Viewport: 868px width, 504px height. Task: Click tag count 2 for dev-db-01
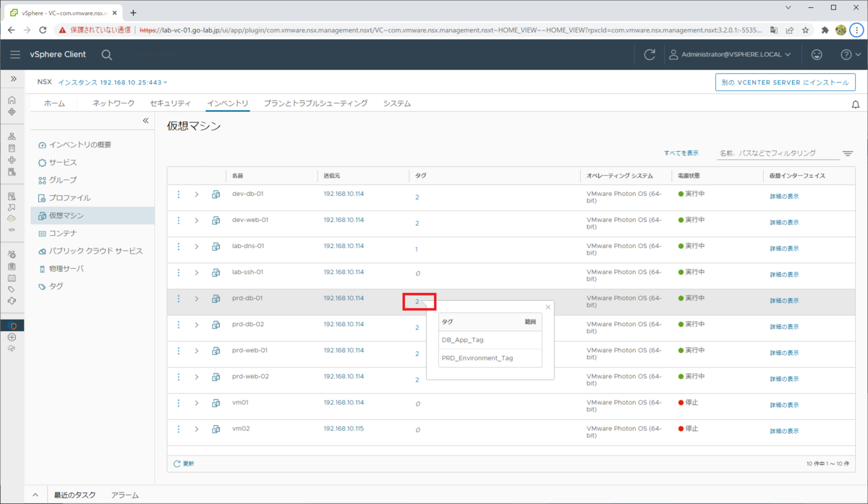click(417, 197)
